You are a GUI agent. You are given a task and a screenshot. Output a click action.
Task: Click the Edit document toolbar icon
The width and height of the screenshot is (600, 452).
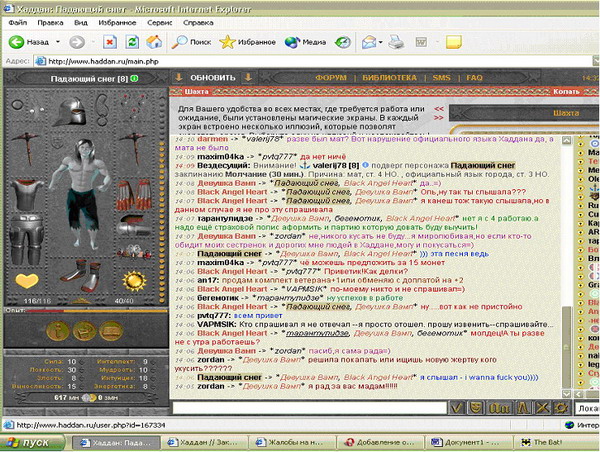421,42
